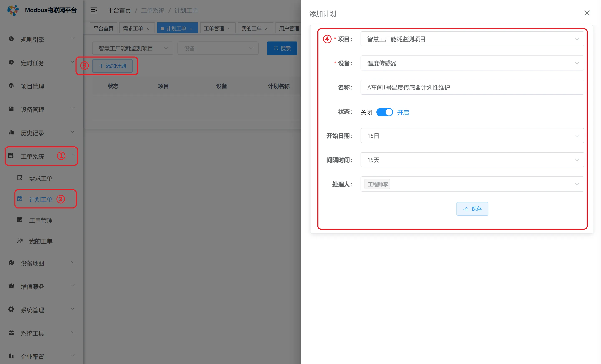601x364 pixels.
Task: Open the 设备地图 sidebar item
Action: 33,263
